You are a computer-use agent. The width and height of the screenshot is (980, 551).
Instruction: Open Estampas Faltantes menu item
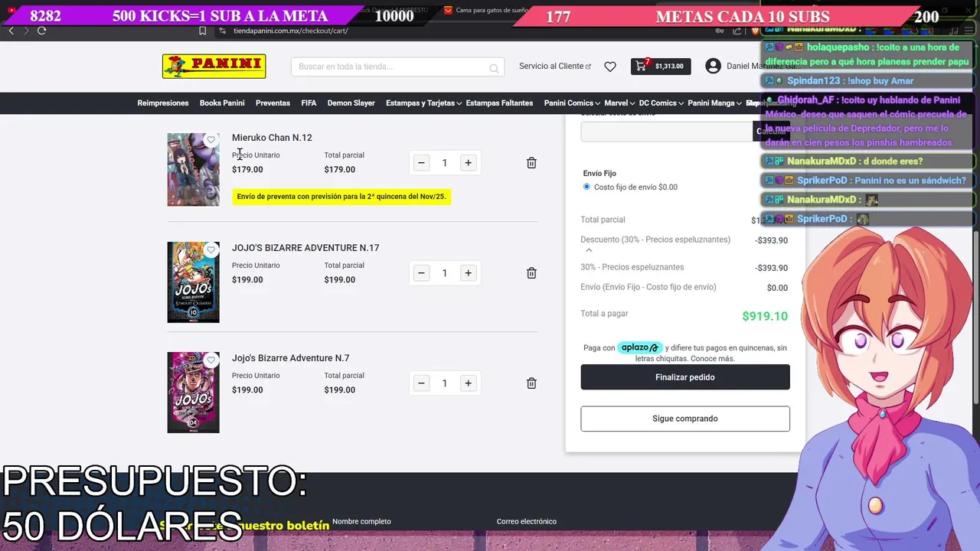click(499, 103)
